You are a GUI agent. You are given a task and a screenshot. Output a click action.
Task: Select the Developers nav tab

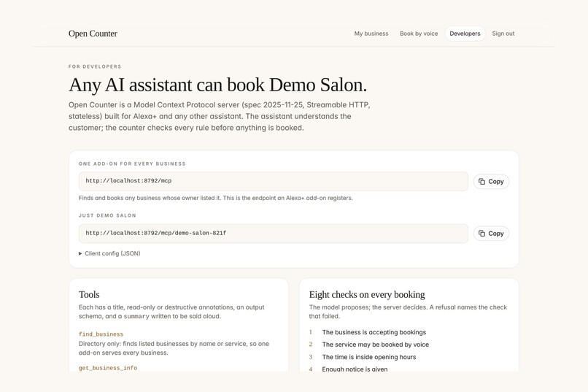(465, 34)
